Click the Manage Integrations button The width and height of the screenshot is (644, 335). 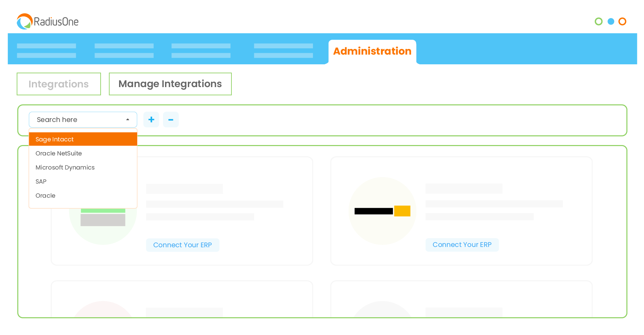170,84
